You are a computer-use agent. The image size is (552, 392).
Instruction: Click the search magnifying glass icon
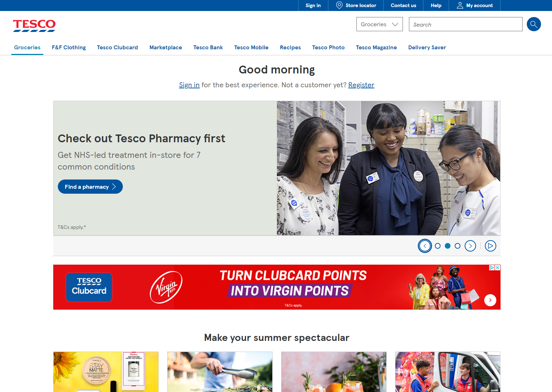pyautogui.click(x=534, y=24)
